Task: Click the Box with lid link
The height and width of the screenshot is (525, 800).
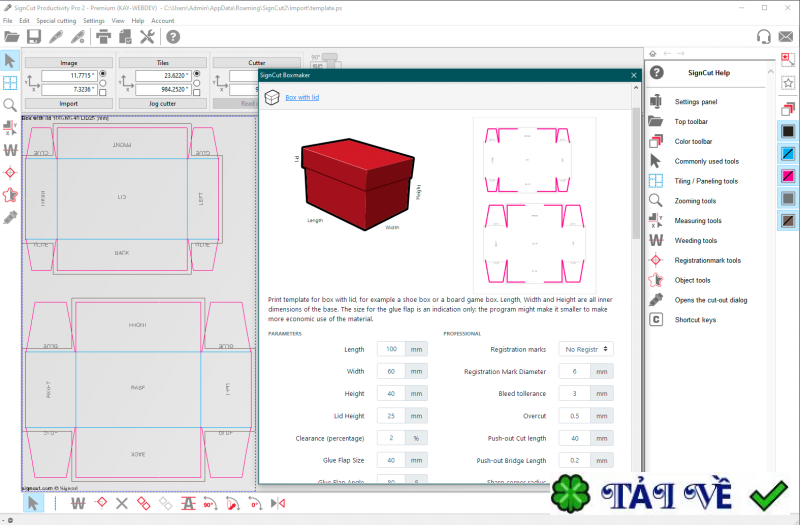Action: coord(302,98)
